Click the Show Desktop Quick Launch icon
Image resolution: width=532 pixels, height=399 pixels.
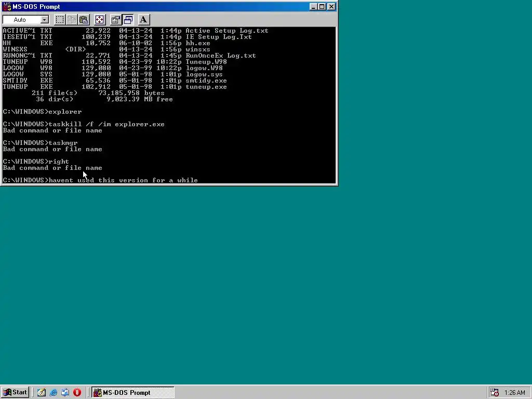(x=42, y=393)
